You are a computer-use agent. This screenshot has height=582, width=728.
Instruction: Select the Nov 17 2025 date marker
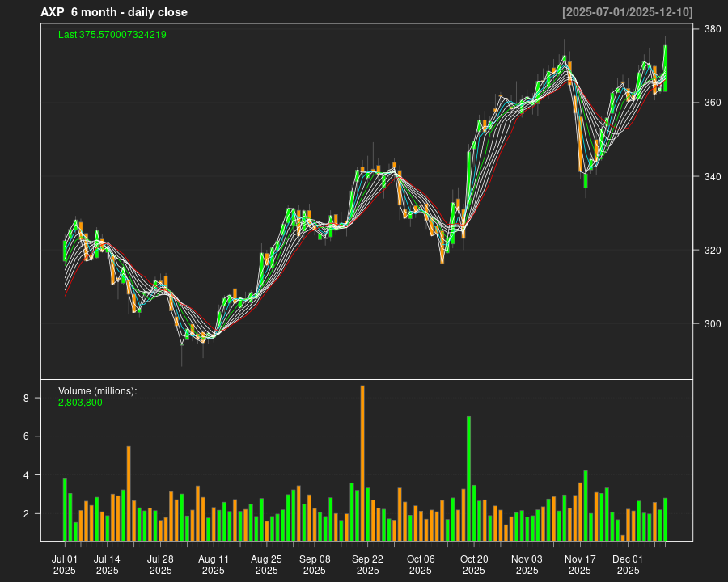pos(580,564)
